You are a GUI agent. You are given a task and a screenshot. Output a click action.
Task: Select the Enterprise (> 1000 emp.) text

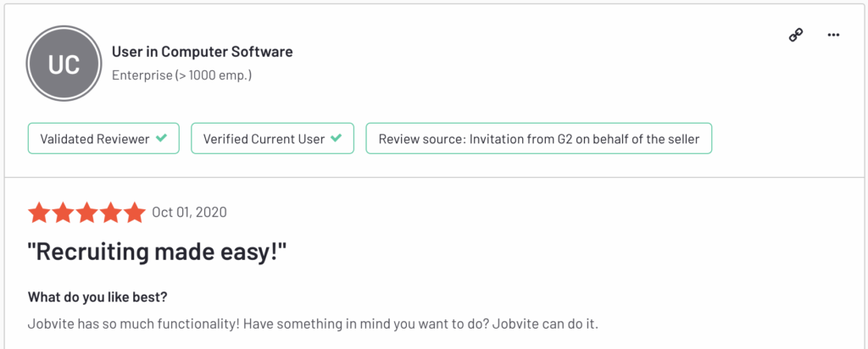click(x=182, y=75)
